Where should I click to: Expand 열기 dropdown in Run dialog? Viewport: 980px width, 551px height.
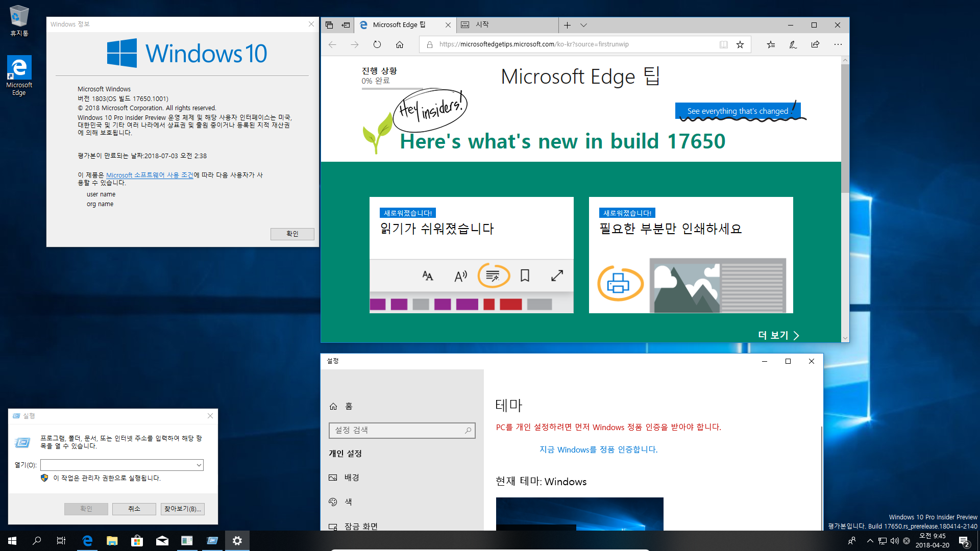pyautogui.click(x=199, y=465)
